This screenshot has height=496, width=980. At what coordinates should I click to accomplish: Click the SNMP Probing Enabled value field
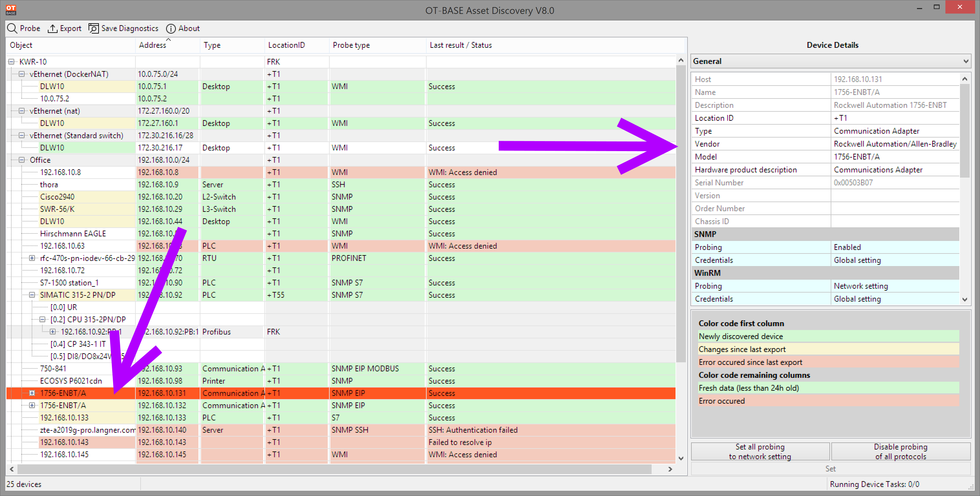(x=895, y=247)
